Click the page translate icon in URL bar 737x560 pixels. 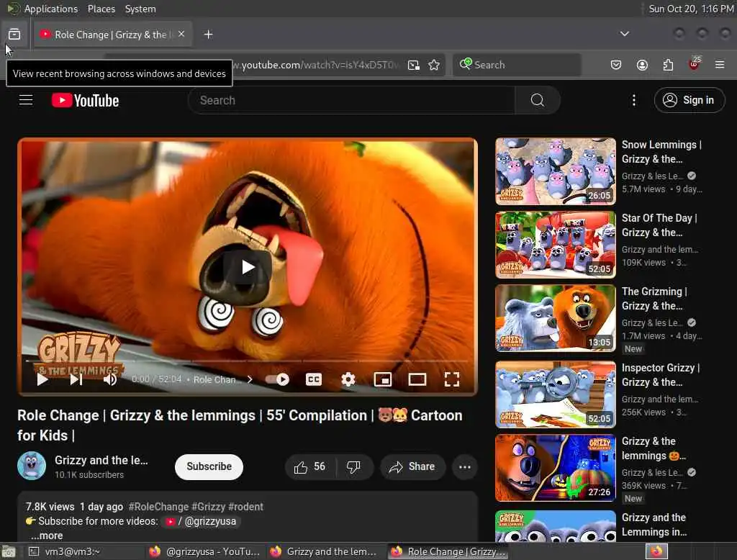click(414, 65)
